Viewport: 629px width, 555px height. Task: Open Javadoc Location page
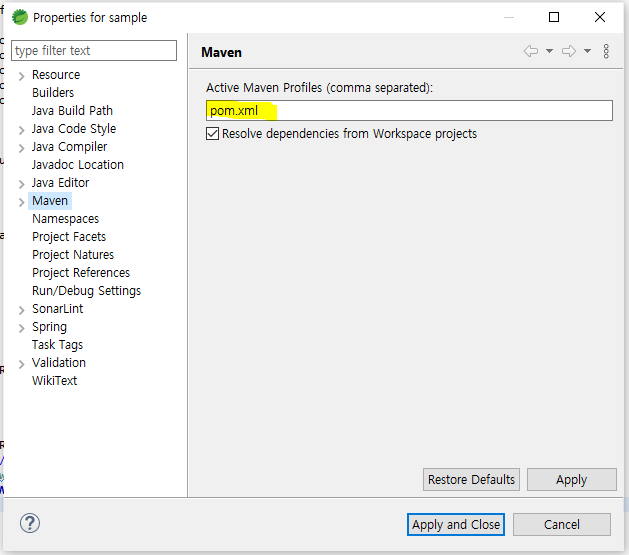(x=78, y=165)
